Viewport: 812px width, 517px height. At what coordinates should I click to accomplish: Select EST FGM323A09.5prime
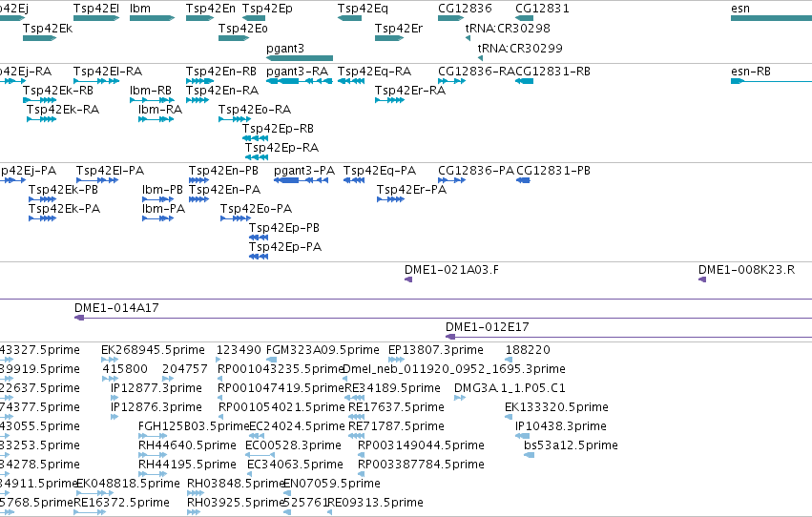pyautogui.click(x=271, y=360)
